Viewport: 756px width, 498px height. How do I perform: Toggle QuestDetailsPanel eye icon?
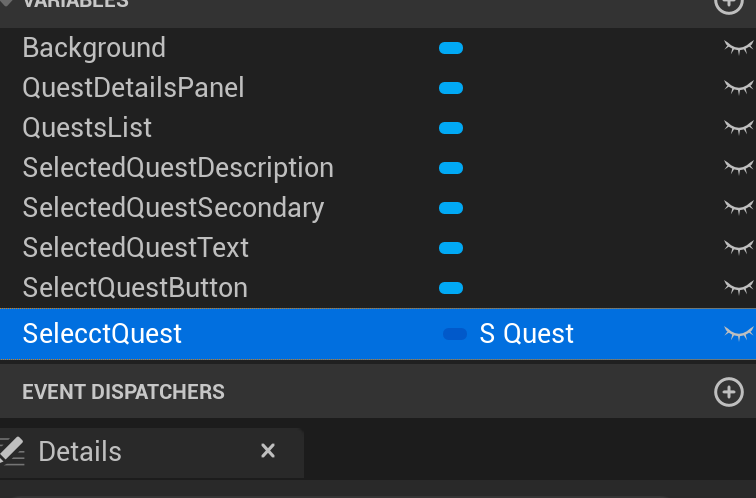tap(739, 88)
